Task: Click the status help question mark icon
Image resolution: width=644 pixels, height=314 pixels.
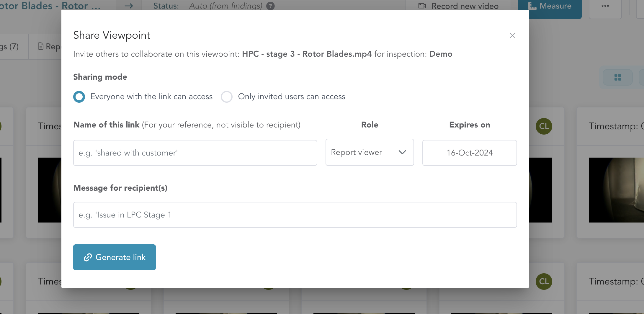Action: point(270,6)
